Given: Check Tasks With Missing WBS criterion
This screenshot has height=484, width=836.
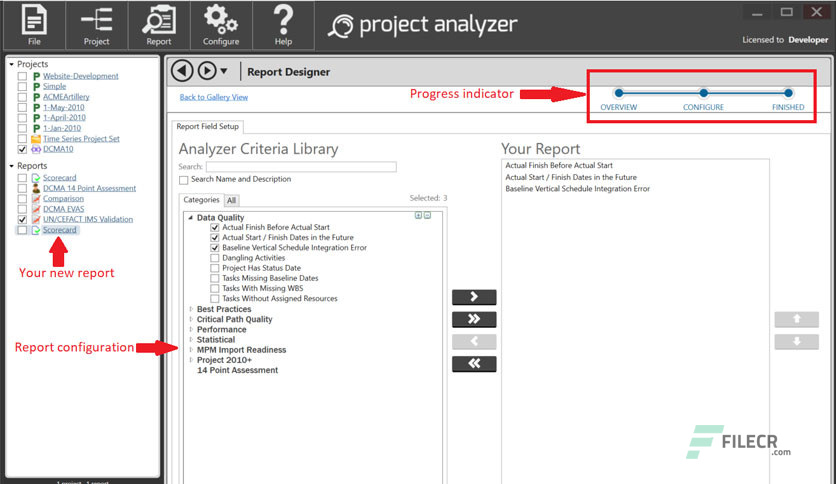Looking at the screenshot, I should (x=215, y=288).
